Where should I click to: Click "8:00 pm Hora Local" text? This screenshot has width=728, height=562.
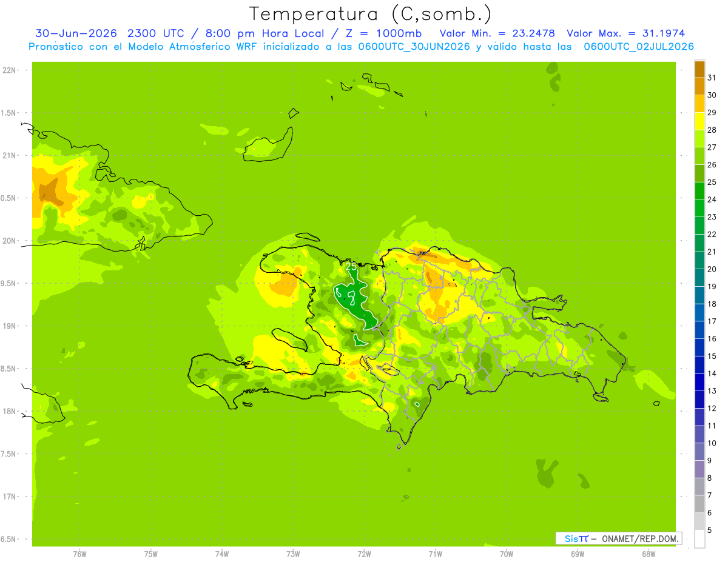point(266,33)
